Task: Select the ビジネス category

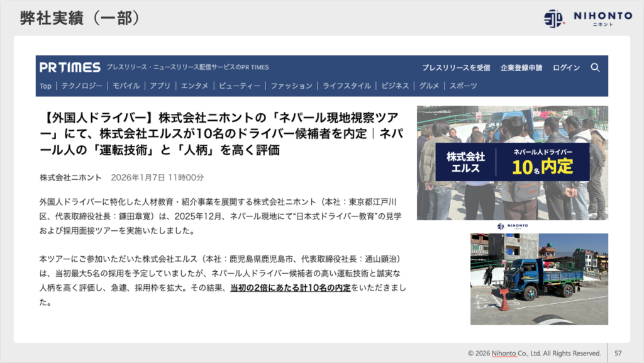Action: point(395,86)
